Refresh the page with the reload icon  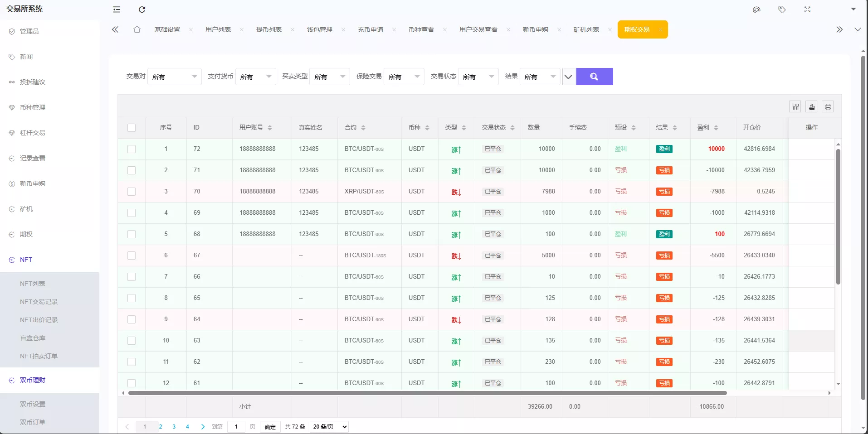pyautogui.click(x=142, y=10)
